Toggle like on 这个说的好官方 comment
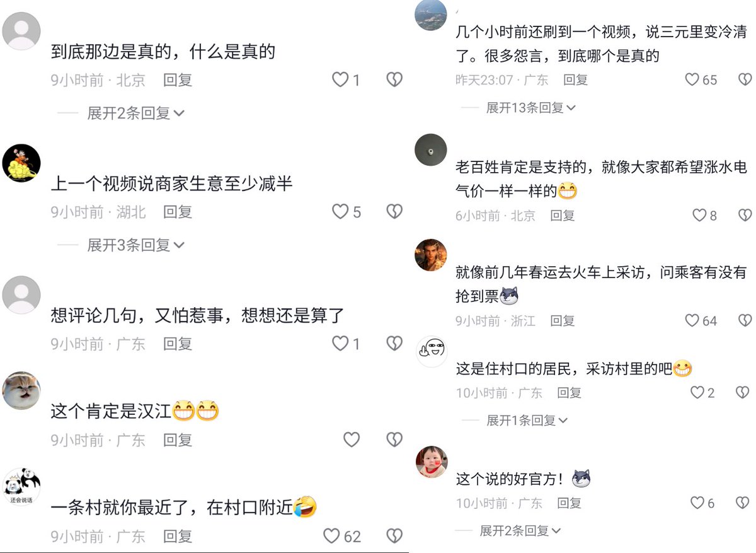The height and width of the screenshot is (553, 756). coord(697,503)
